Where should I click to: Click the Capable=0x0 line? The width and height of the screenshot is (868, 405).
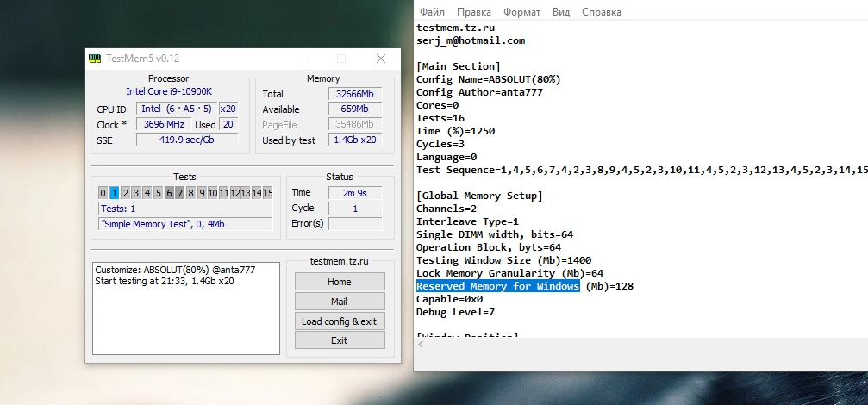(449, 299)
